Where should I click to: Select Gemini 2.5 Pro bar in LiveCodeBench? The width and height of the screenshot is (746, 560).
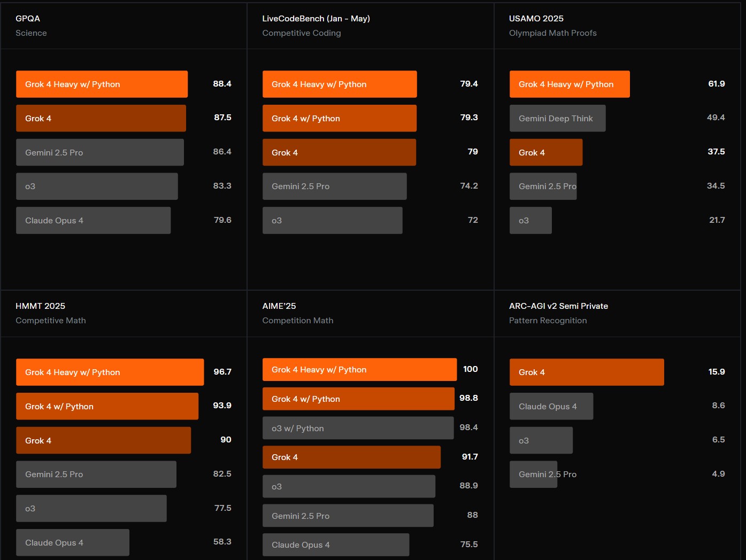[335, 186]
